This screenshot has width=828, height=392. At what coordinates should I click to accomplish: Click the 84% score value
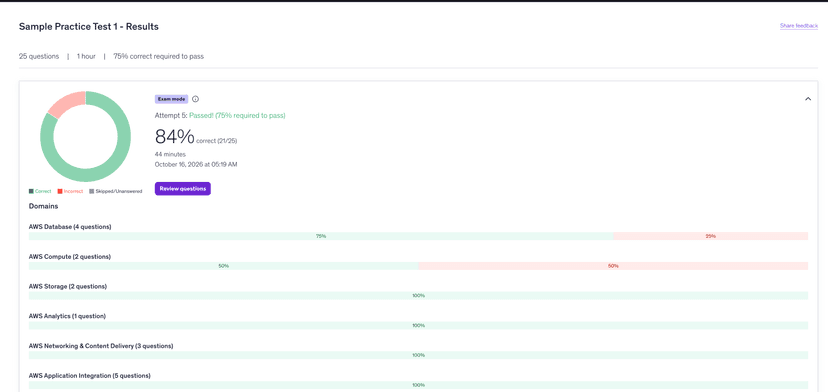tap(175, 137)
